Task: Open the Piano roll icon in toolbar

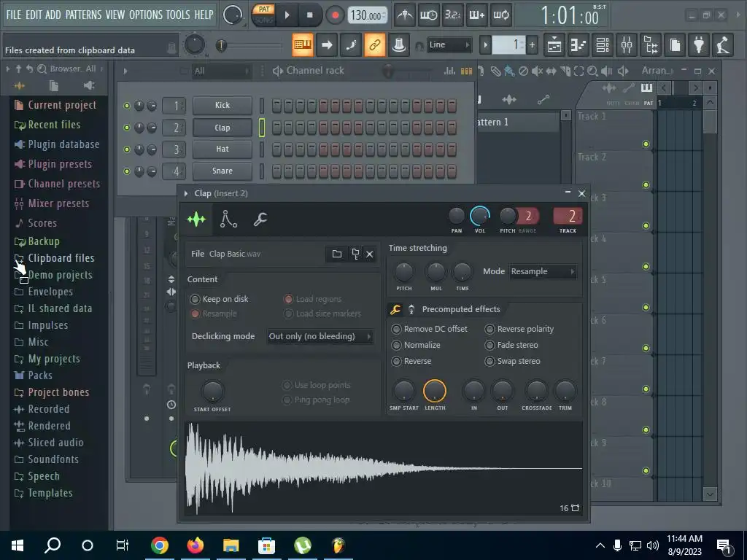Action: pos(578,45)
